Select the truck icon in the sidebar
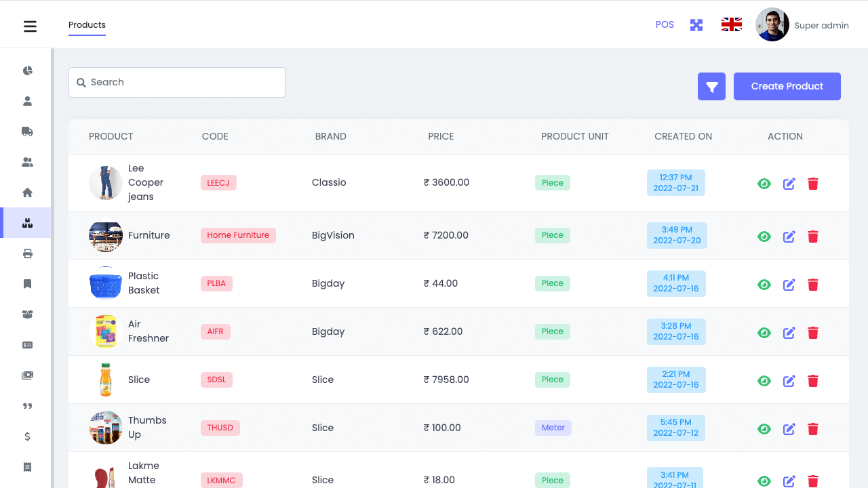 27,131
